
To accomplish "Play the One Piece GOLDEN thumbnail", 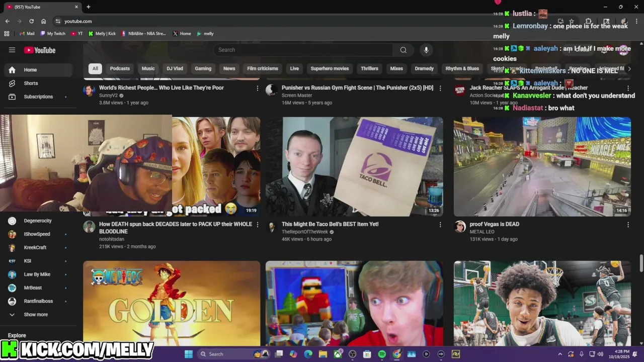I will (x=172, y=303).
